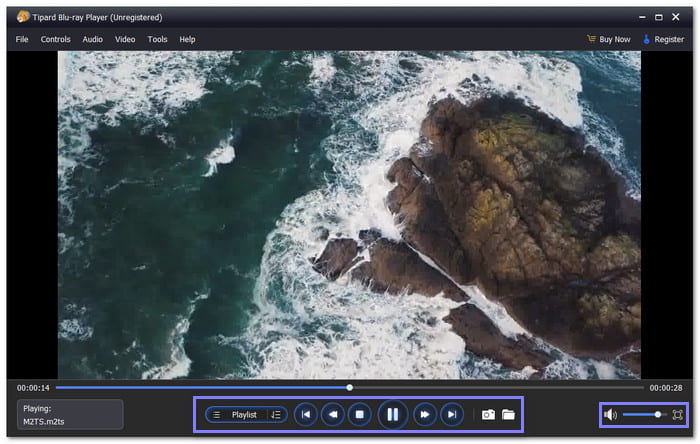Pause the video playback

point(393,414)
